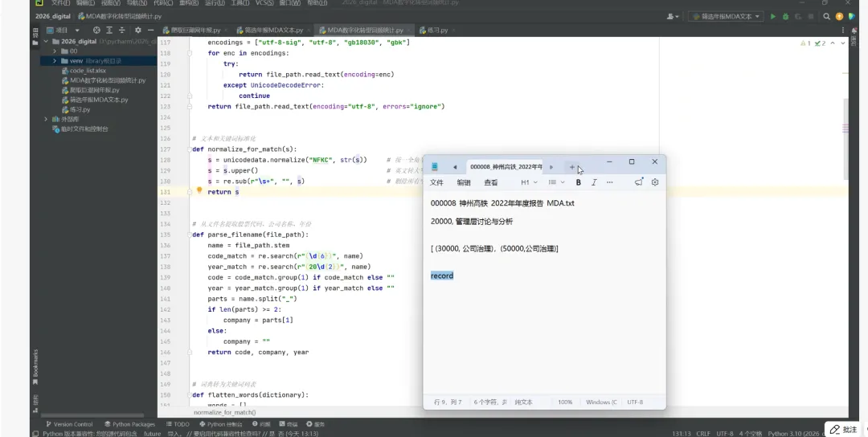Open Search Everywhere magnifier in PyCharm
868x437 pixels.
826,17
